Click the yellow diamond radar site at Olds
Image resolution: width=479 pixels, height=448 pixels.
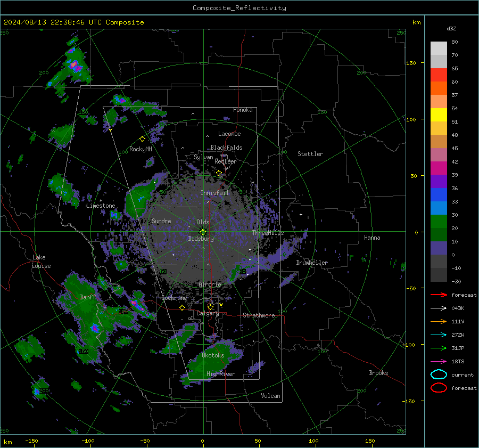click(x=203, y=232)
